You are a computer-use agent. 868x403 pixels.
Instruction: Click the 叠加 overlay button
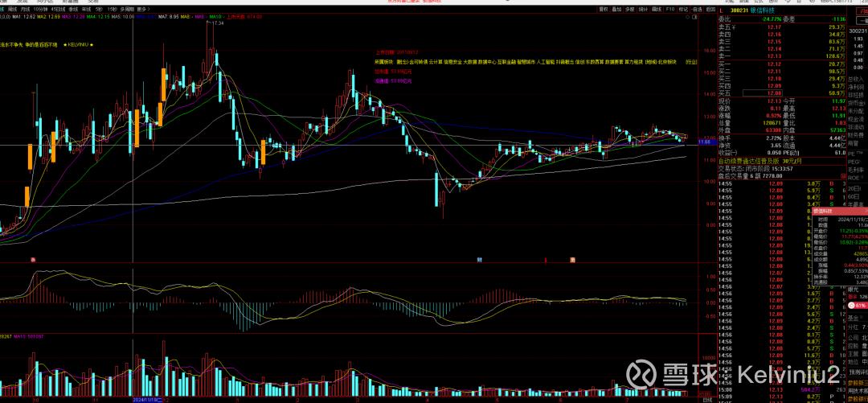pyautogui.click(x=616, y=10)
